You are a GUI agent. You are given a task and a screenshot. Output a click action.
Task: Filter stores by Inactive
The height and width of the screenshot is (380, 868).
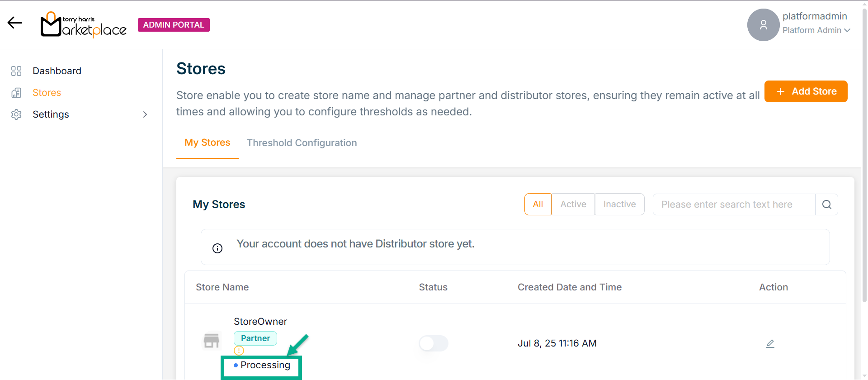coord(619,204)
